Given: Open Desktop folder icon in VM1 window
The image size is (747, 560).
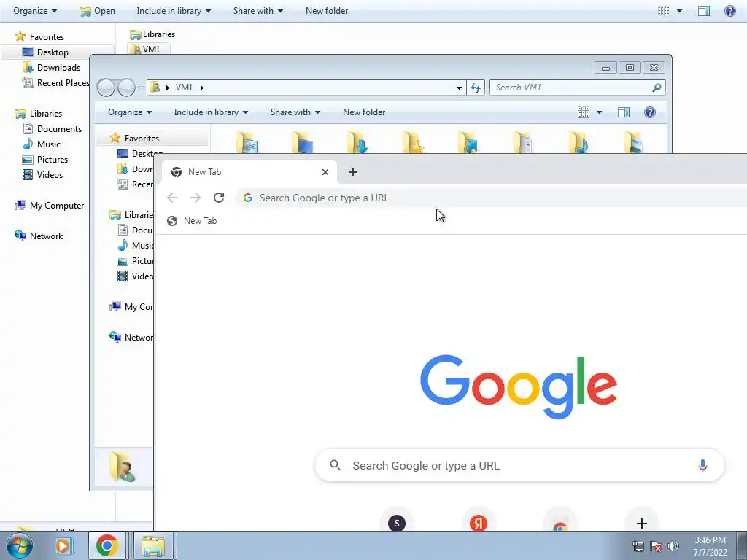Looking at the screenshot, I should [303, 142].
